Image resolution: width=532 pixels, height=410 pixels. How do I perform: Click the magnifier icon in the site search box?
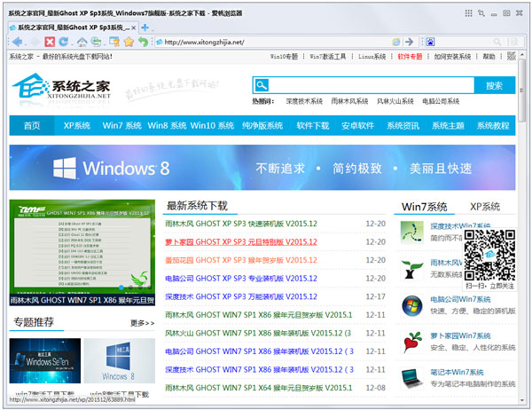tap(262, 85)
